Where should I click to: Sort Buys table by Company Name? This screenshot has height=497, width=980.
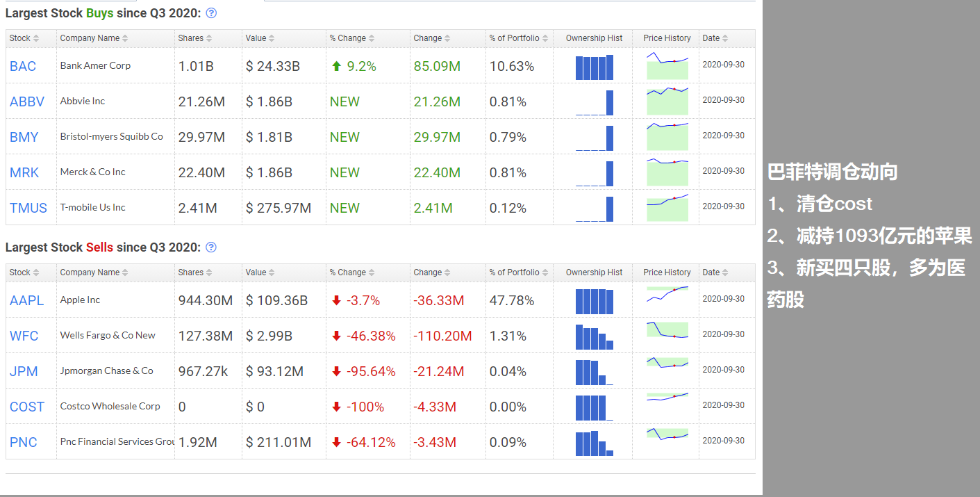pos(94,38)
